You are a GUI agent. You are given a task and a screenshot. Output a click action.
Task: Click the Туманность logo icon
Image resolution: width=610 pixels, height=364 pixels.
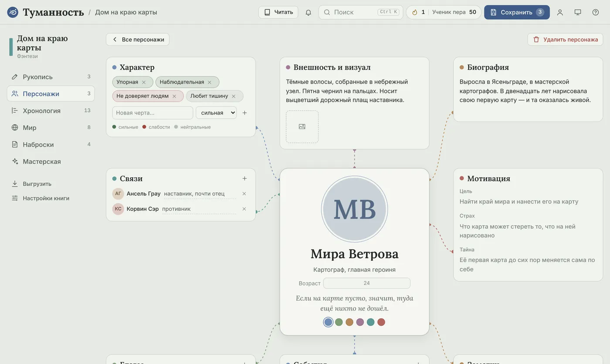tap(13, 12)
